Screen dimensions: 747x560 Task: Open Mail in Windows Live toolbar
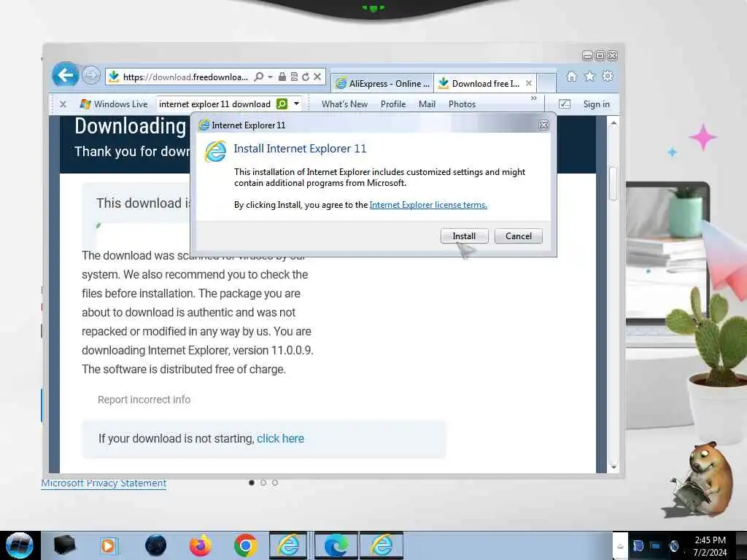[x=427, y=104]
